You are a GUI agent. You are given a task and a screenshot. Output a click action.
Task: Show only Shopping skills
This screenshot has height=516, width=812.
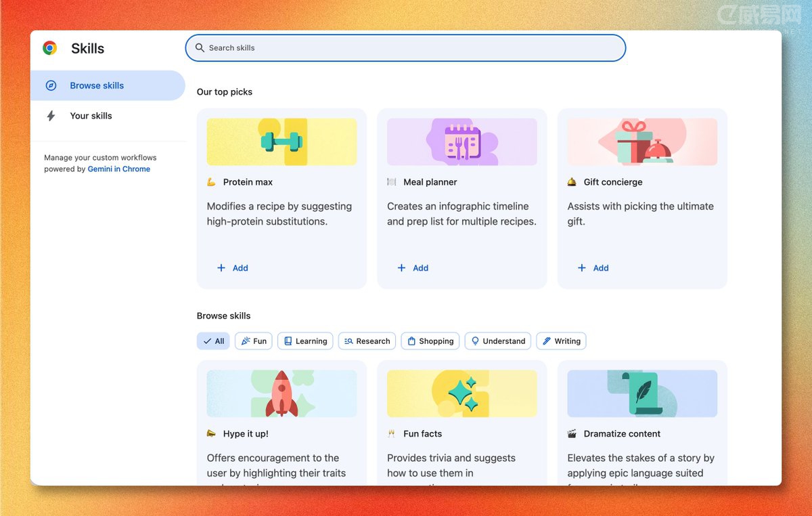click(430, 341)
